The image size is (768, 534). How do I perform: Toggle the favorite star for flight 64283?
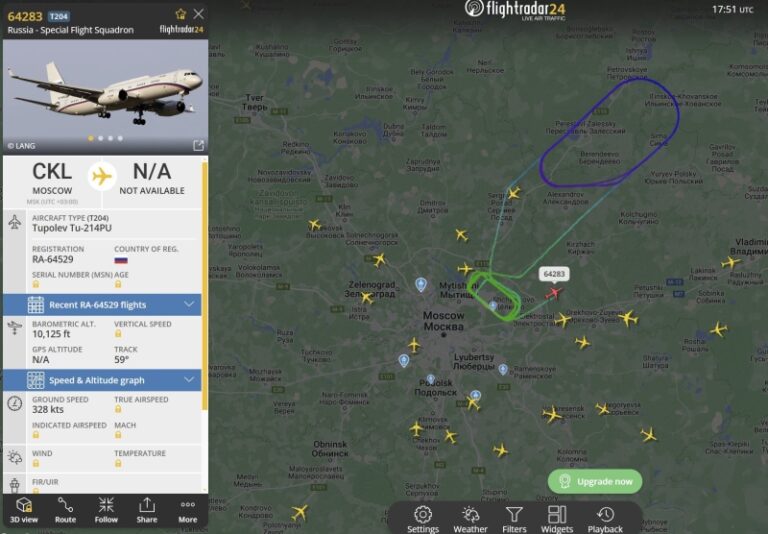[181, 14]
